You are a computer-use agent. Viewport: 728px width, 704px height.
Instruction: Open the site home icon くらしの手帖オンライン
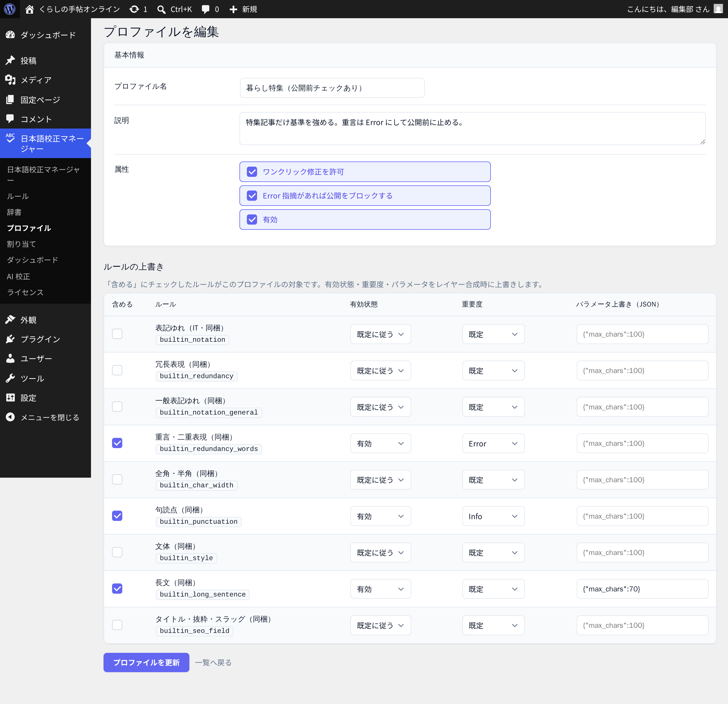coord(29,9)
